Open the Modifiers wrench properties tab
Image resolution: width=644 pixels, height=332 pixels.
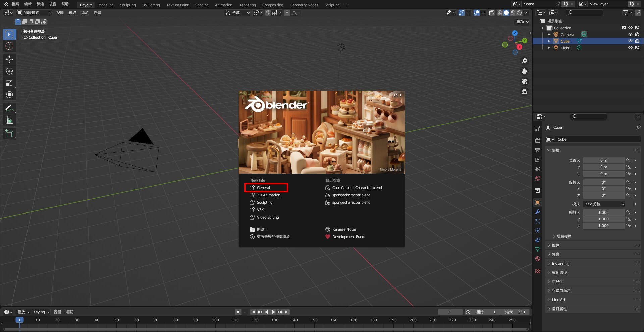pos(538,212)
